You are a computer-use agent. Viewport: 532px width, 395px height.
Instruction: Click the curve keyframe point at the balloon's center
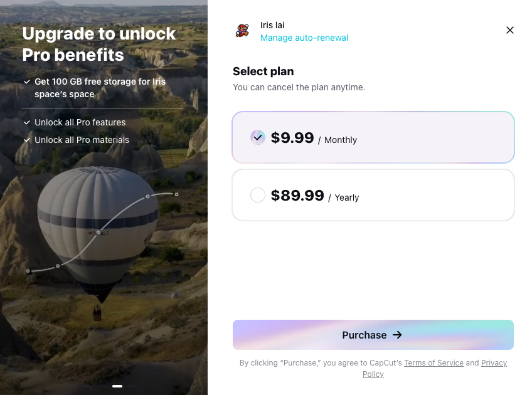tap(98, 233)
